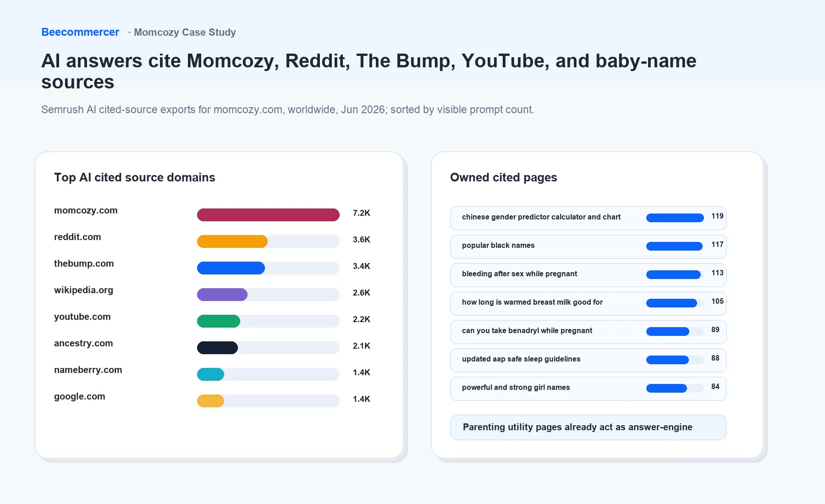Click the Top AI cited source domains heading

coord(135,177)
